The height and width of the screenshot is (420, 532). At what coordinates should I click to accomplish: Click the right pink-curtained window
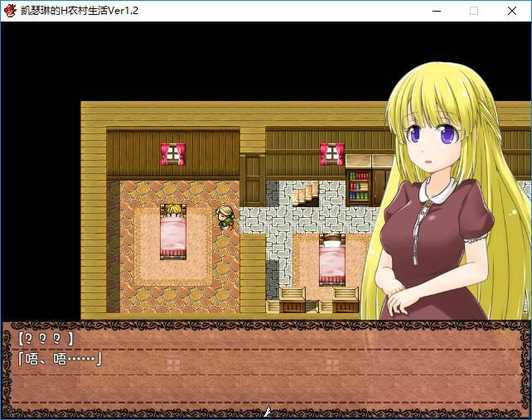(x=331, y=153)
